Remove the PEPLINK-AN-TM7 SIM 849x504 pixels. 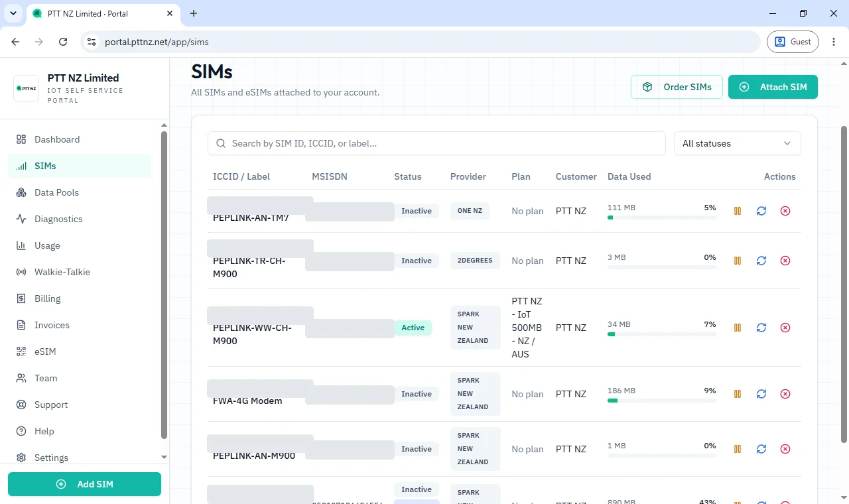coord(785,211)
